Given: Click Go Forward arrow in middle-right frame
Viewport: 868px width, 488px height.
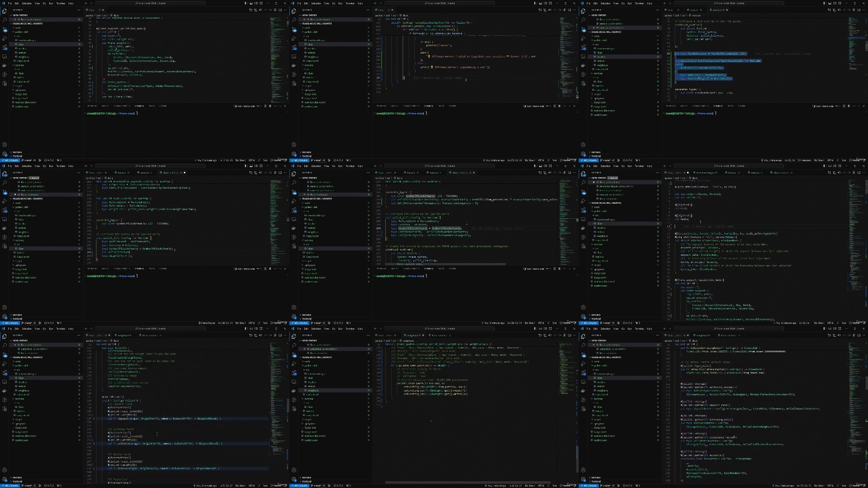Looking at the screenshot, I should [670, 166].
